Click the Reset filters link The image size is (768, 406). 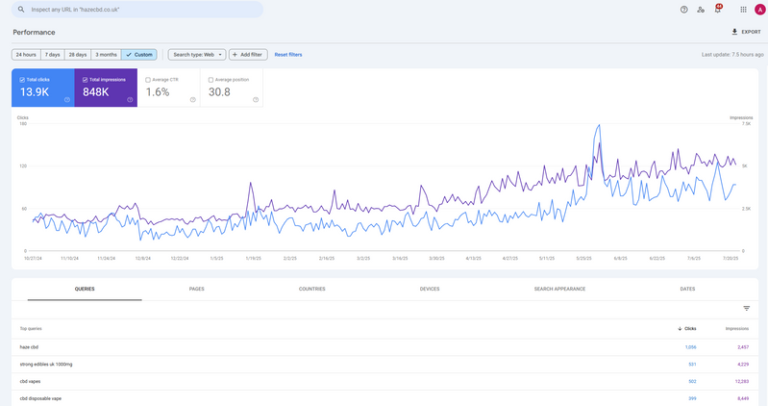pos(288,54)
